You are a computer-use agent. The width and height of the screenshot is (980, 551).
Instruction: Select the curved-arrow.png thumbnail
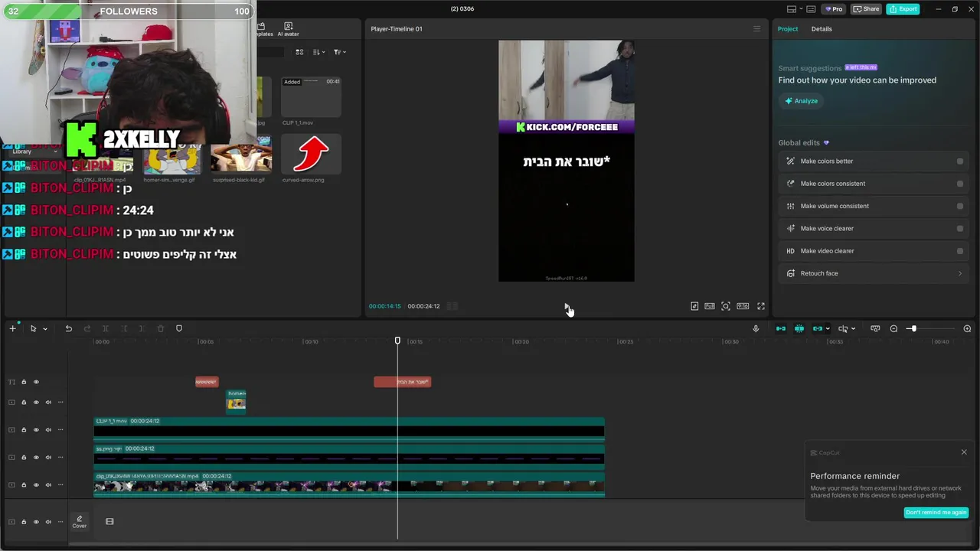pyautogui.click(x=311, y=155)
